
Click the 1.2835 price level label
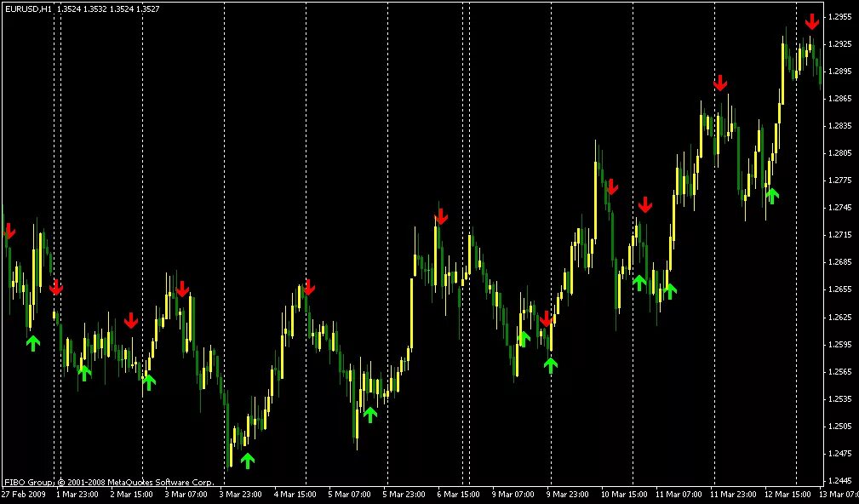click(839, 126)
